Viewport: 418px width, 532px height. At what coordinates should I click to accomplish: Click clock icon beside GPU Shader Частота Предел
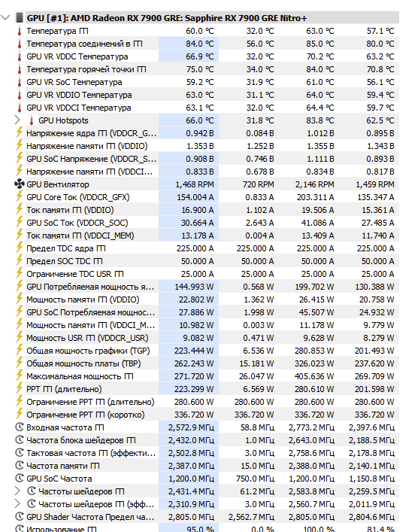20,517
